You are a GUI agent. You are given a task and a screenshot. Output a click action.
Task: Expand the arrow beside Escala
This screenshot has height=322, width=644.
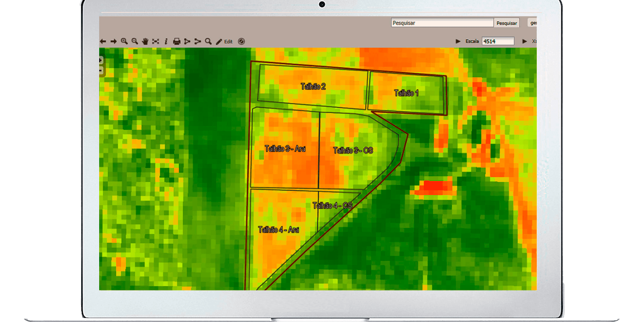click(458, 41)
